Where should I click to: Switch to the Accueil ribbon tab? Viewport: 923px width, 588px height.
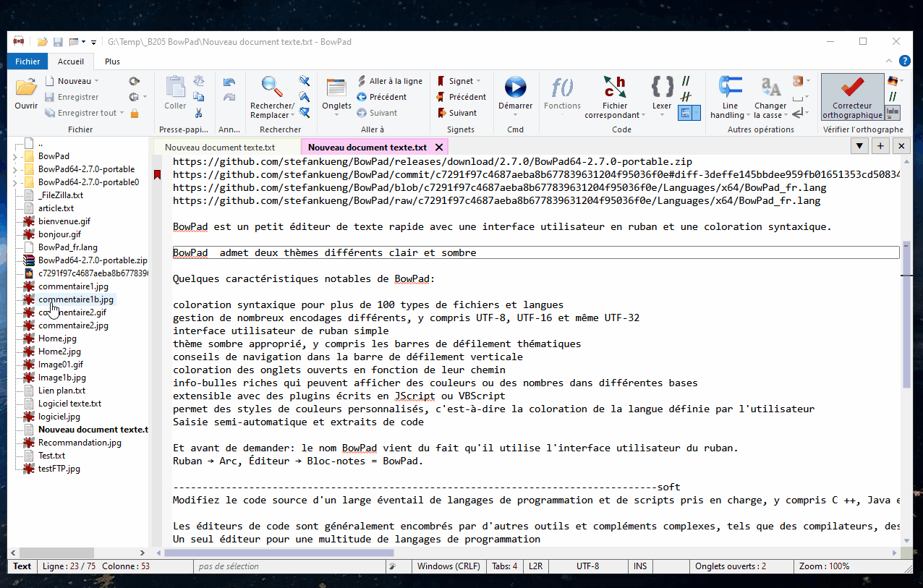pos(71,61)
